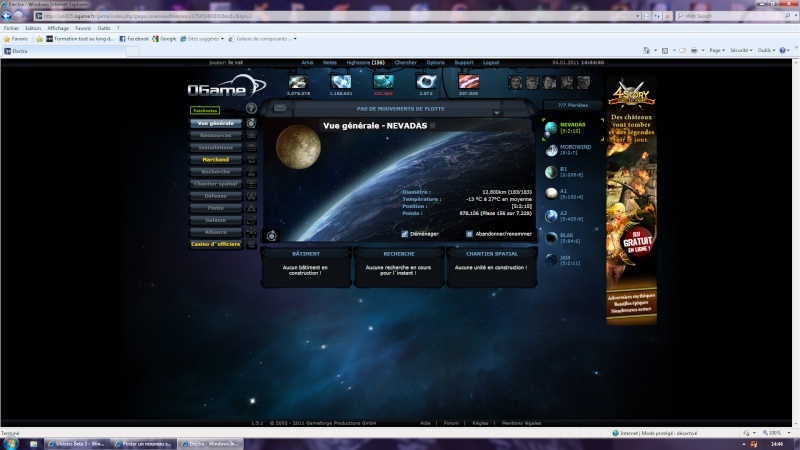
Task: Click the icon beside Défense button
Action: pos(251,196)
